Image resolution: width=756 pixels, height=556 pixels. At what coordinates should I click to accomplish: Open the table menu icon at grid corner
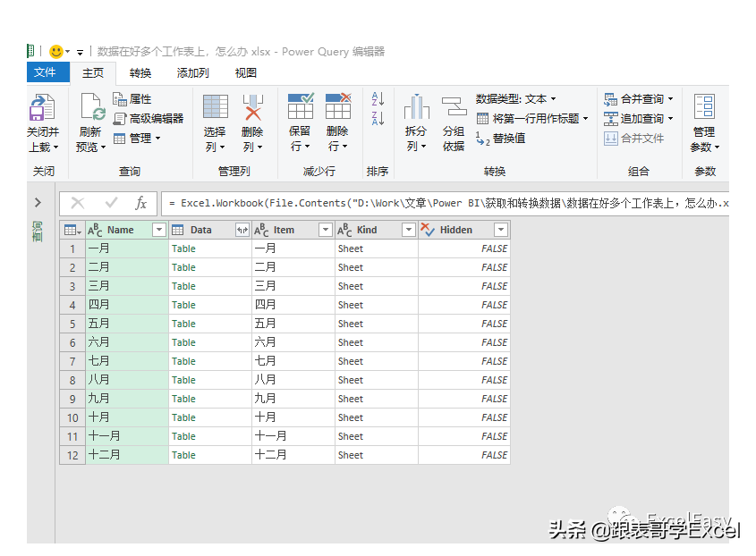tap(72, 231)
